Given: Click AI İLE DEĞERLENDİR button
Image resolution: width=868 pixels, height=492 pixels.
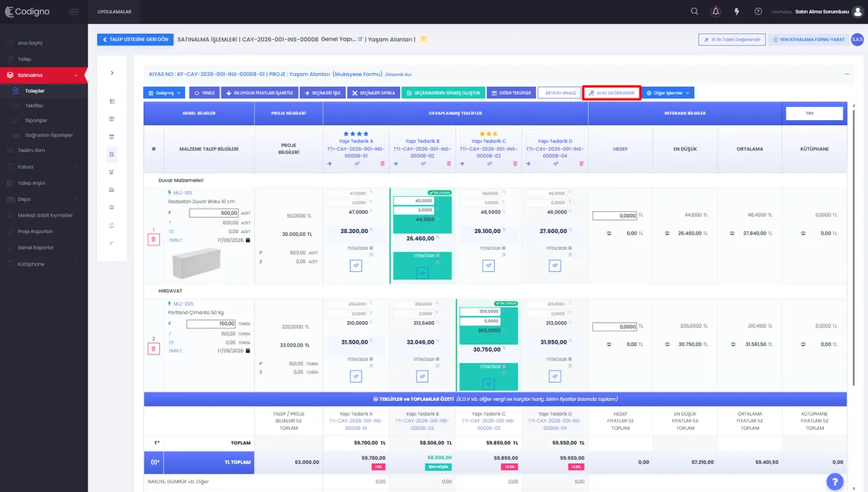Looking at the screenshot, I should 611,93.
